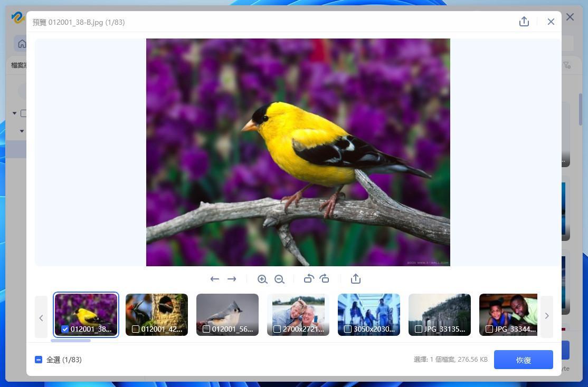Image resolution: width=588 pixels, height=387 pixels.
Task: Open the woodpecker thumbnail 012001_42
Action: point(157,315)
